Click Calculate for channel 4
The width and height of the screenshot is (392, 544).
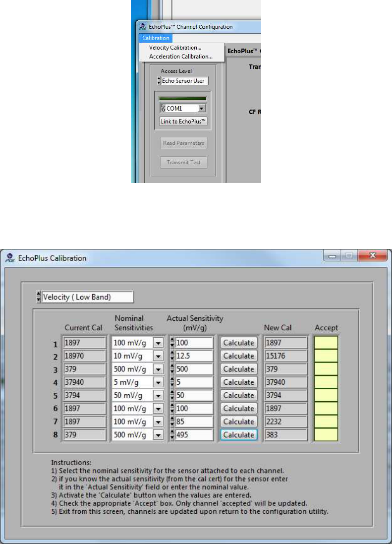tap(239, 382)
